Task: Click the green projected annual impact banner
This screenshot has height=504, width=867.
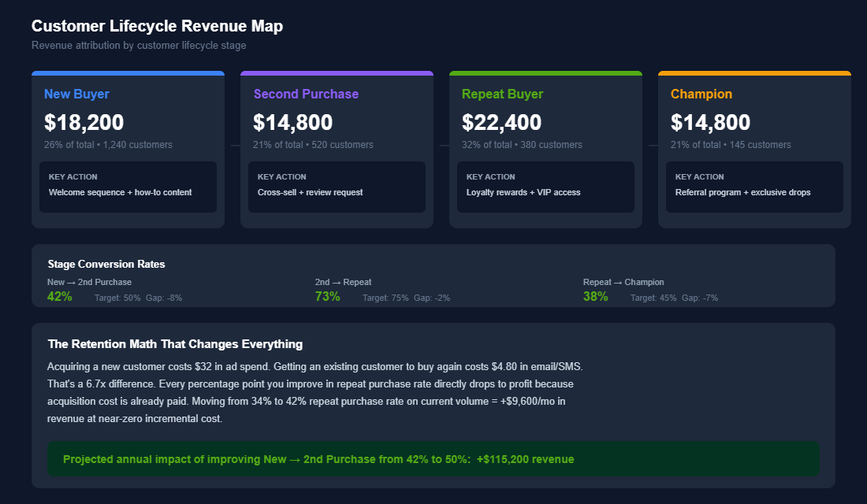Action: tap(433, 459)
